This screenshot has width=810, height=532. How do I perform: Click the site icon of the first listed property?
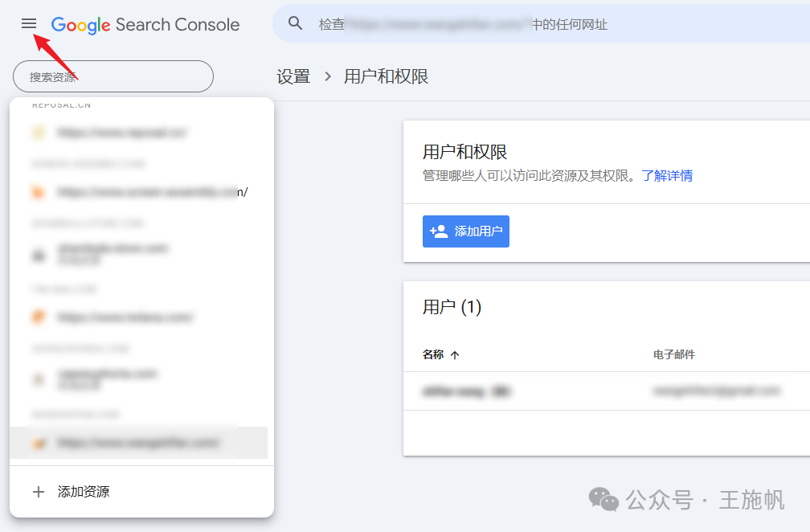[x=39, y=132]
